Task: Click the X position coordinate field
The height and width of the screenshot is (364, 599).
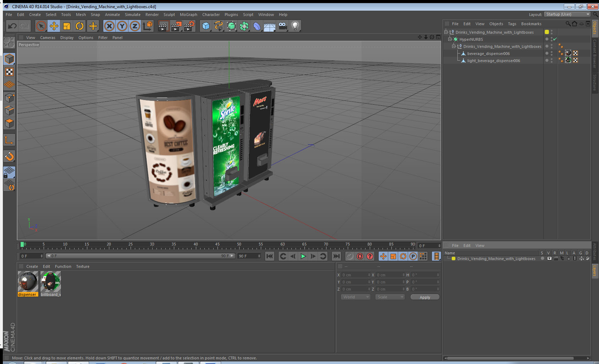Action: [x=356, y=275]
